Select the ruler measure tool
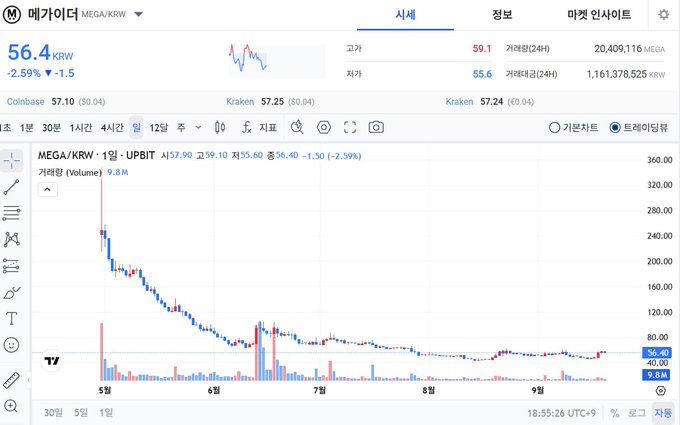The image size is (680, 425). point(12,380)
